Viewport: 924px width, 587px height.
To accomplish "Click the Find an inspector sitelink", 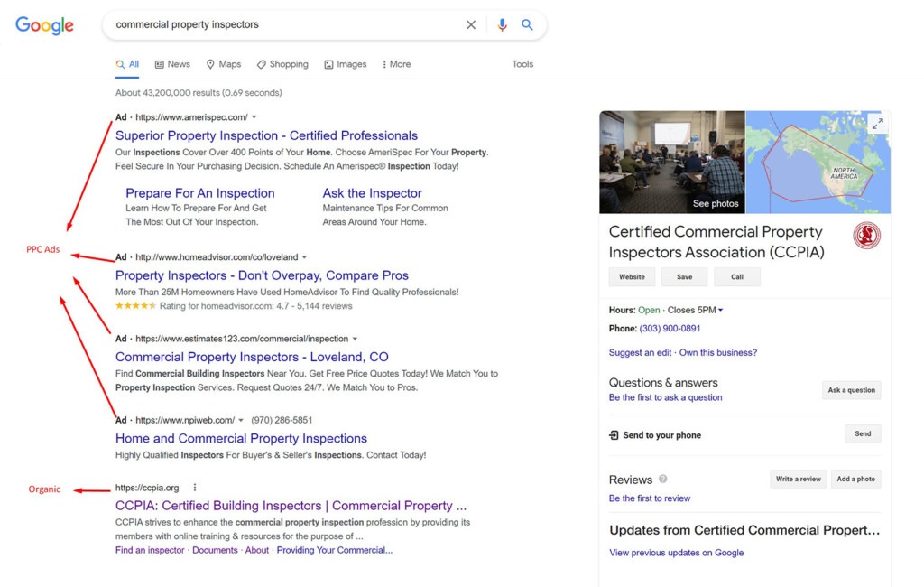I will click(x=150, y=550).
